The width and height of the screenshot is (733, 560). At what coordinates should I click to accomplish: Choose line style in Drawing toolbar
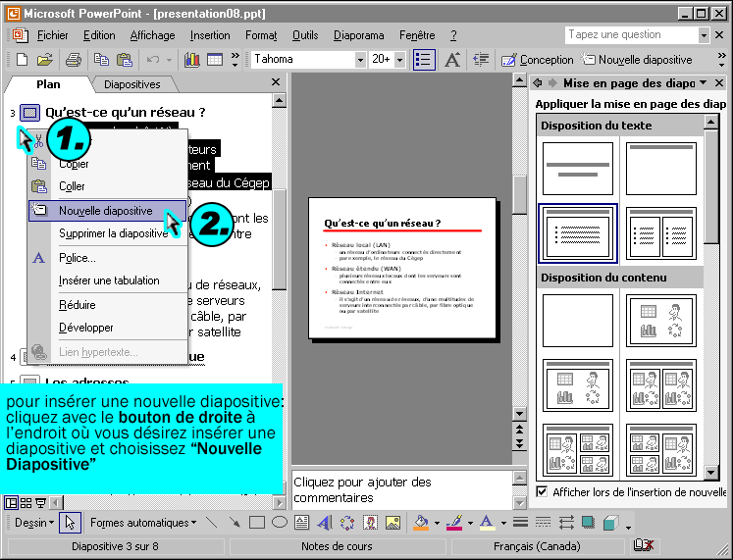[520, 522]
